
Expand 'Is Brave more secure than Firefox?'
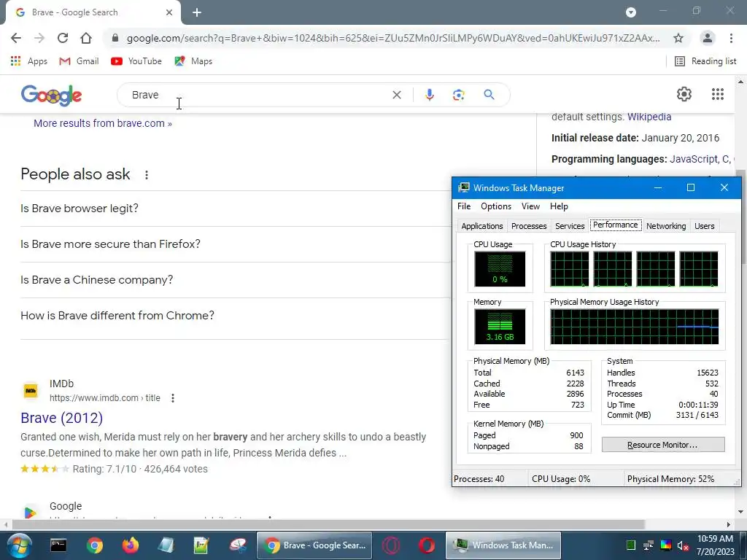point(235,244)
